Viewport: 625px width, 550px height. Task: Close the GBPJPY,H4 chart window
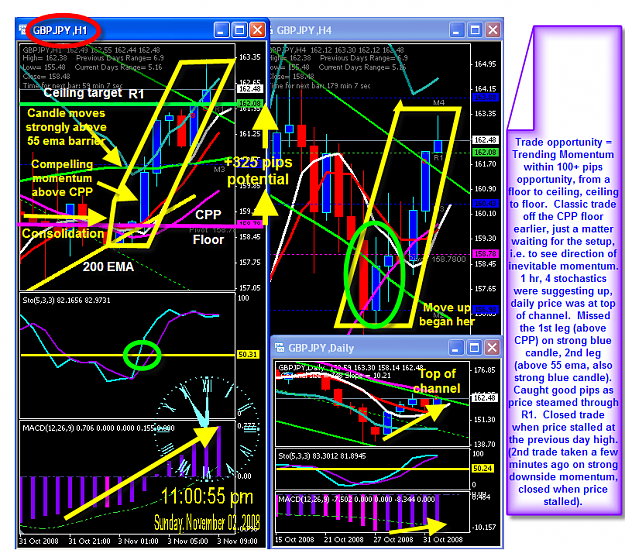493,30
